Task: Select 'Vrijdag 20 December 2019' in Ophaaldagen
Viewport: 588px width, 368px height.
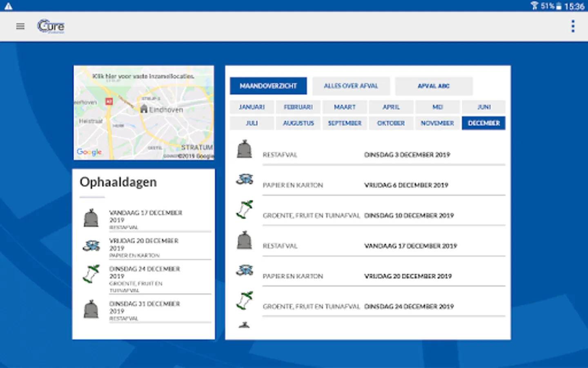Action: 144,245
